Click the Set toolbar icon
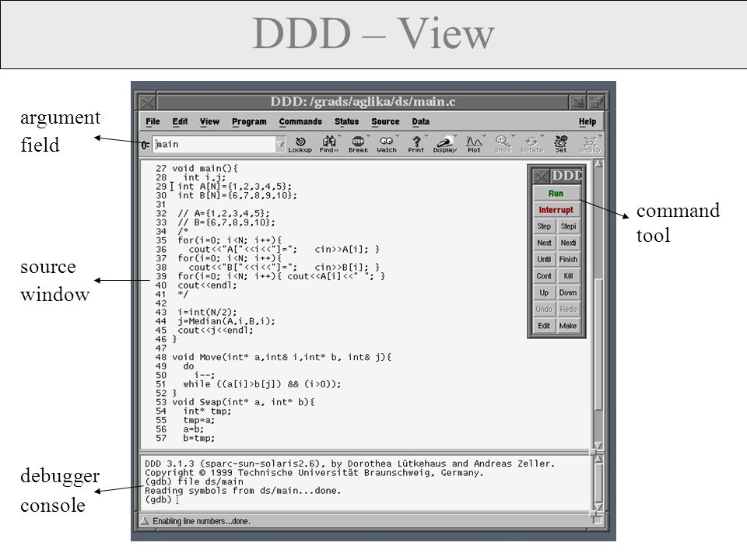Image resolution: width=747 pixels, height=560 pixels. click(x=561, y=145)
